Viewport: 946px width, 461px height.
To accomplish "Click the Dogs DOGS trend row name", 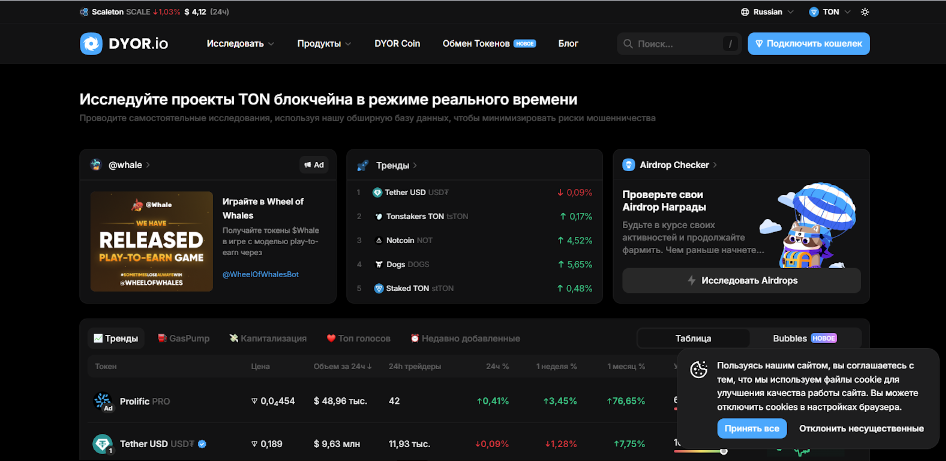I will 408,264.
